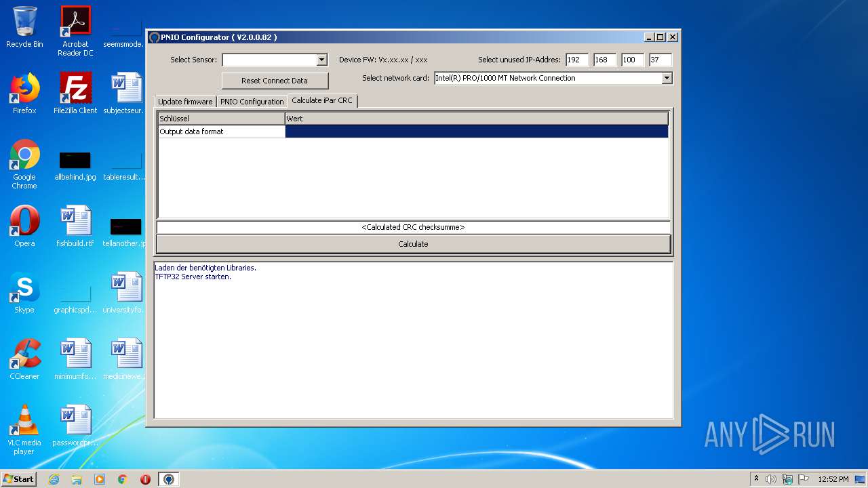The height and width of the screenshot is (488, 868).
Task: Click the last IP octet field 37
Action: click(x=660, y=60)
